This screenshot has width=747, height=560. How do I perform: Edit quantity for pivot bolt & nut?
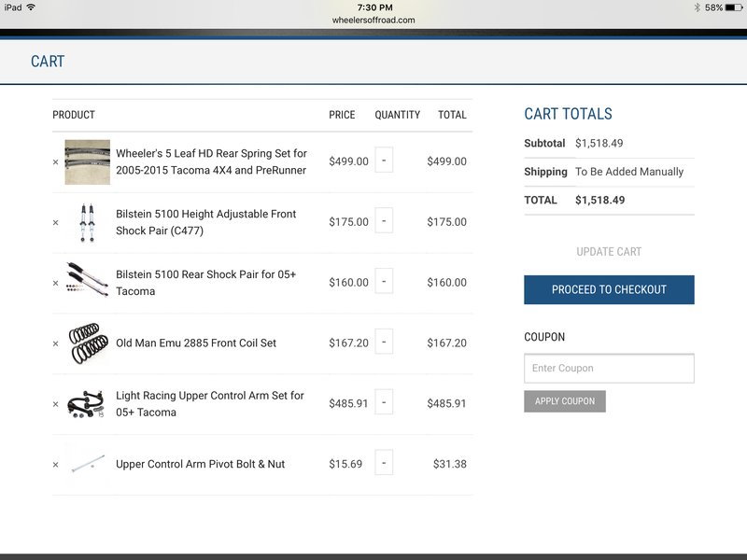pos(384,462)
